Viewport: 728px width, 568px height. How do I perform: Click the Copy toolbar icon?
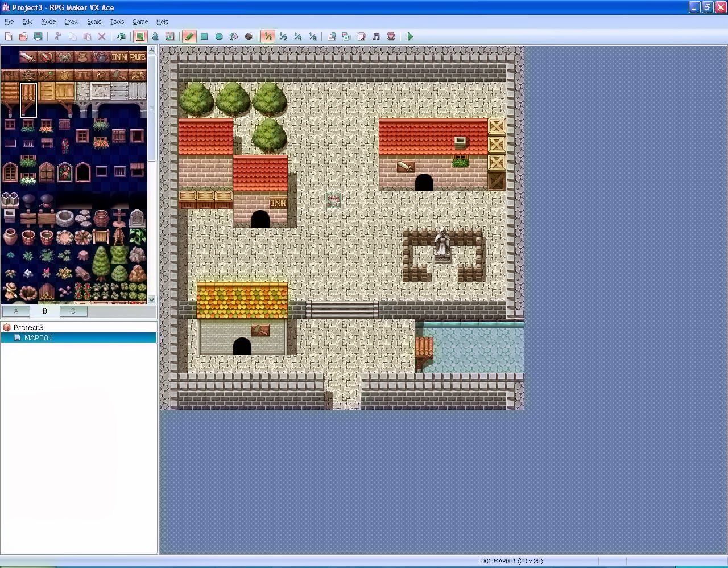click(x=72, y=36)
